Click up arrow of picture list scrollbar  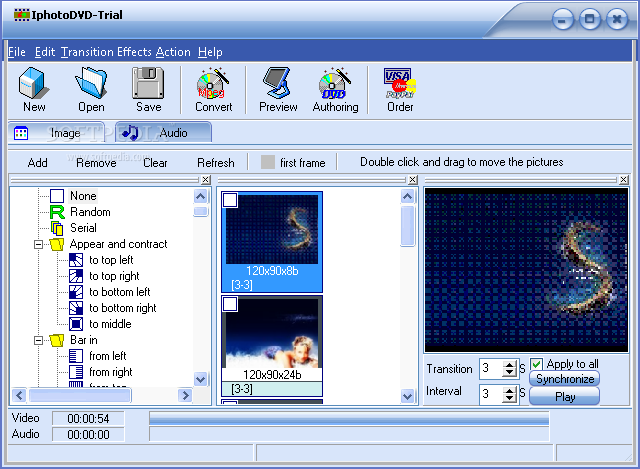click(x=407, y=196)
